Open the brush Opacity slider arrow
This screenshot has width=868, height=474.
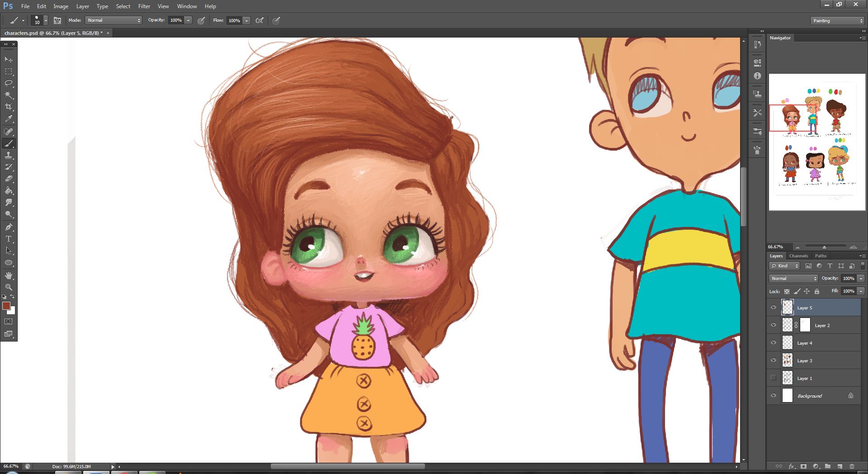click(x=188, y=20)
